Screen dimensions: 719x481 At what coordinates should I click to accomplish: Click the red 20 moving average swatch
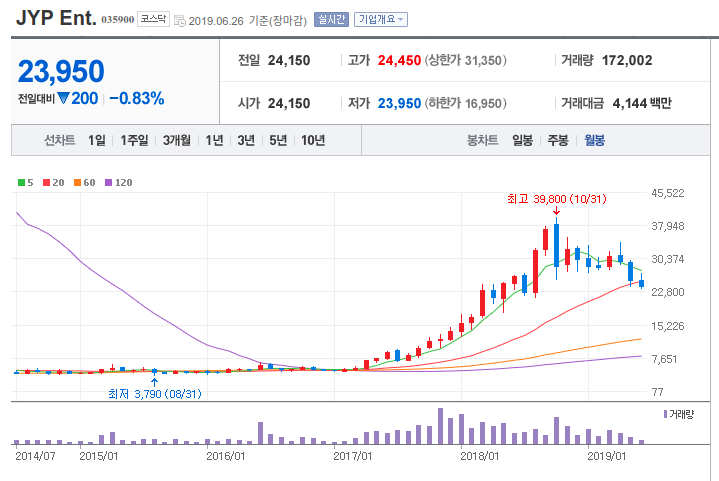(x=46, y=182)
